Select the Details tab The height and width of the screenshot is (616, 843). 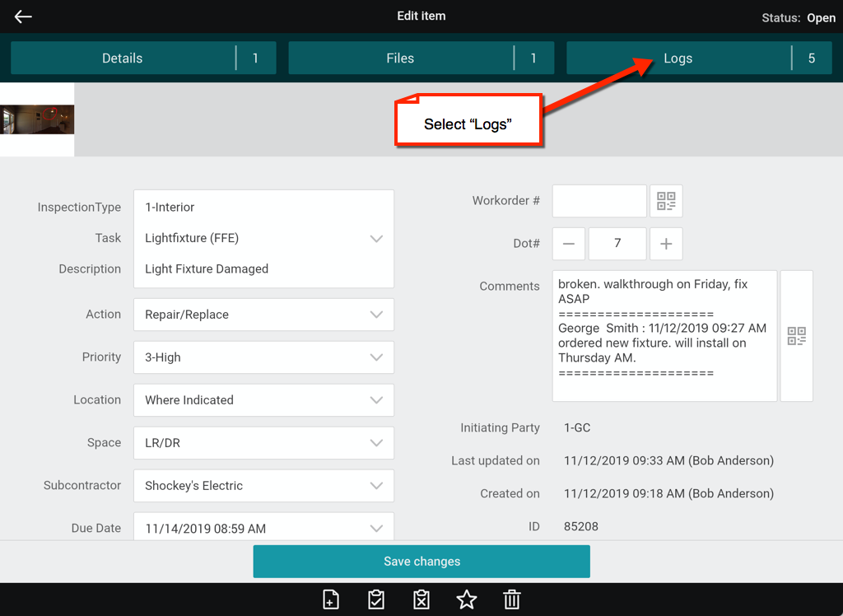point(122,58)
